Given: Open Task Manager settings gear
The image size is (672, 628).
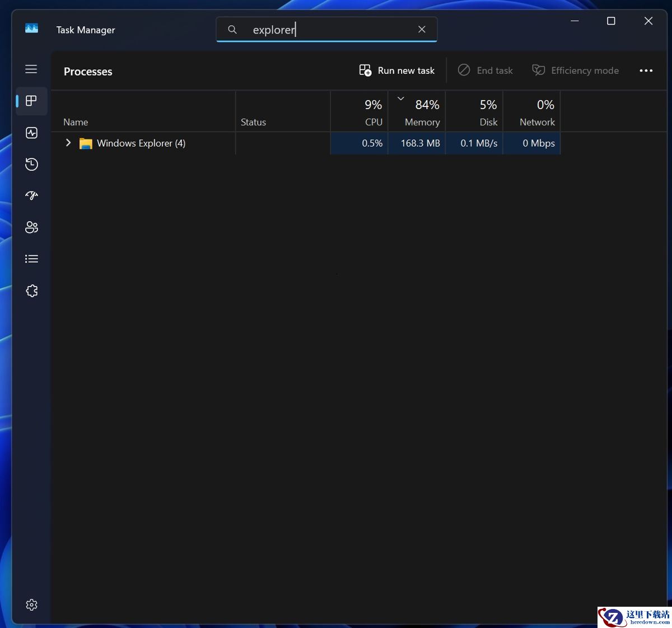Looking at the screenshot, I should click(x=31, y=605).
